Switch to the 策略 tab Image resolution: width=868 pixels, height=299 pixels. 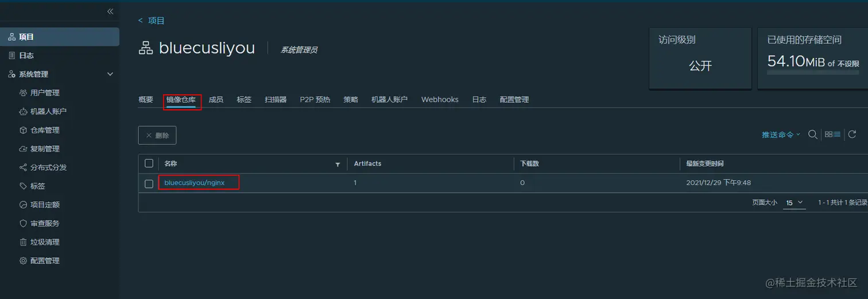(351, 99)
